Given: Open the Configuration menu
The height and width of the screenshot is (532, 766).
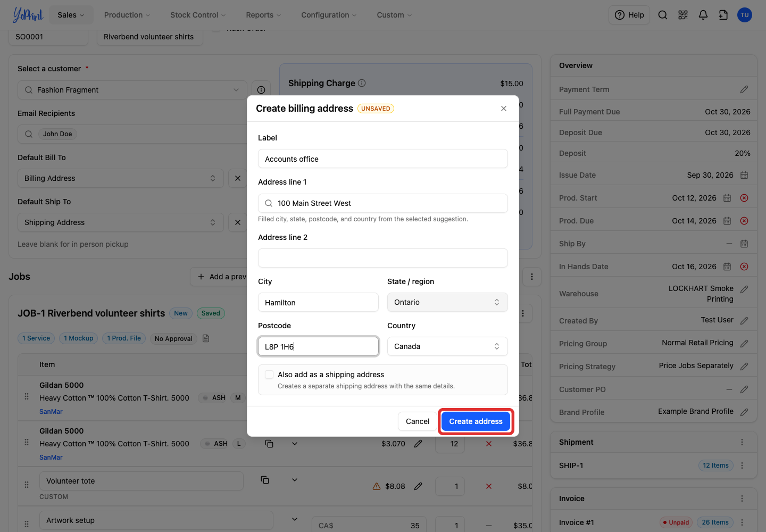Looking at the screenshot, I should (329, 15).
